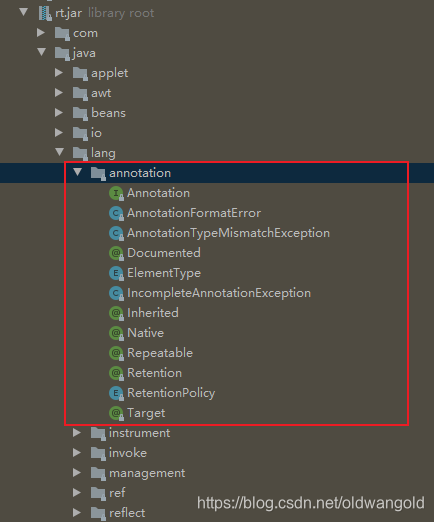Select the IncompleteAnnotationException name
Screen dimensions: 434x522
click(x=219, y=293)
